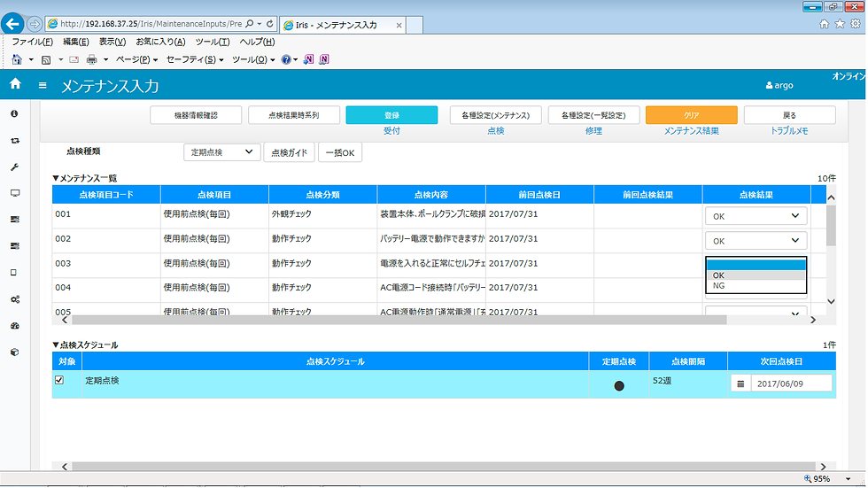Open the 点検種類 dropdown showing 定期点検
This screenshot has width=868, height=488.
[222, 152]
